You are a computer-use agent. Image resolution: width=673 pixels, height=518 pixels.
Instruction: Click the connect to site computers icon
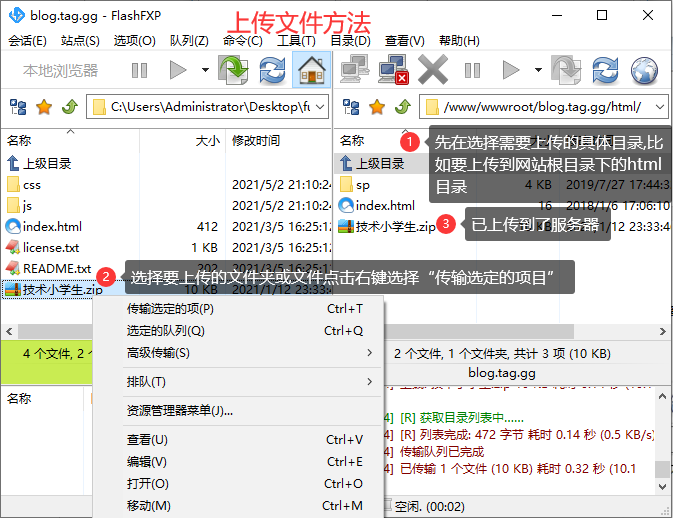point(353,70)
